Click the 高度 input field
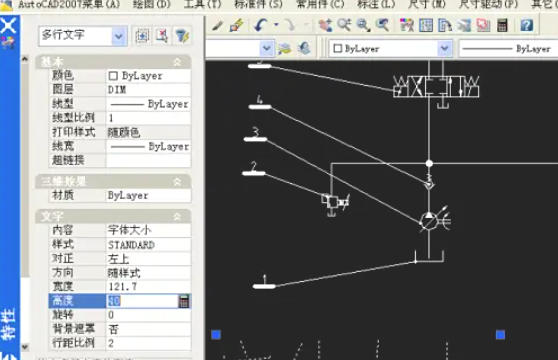 (142, 301)
